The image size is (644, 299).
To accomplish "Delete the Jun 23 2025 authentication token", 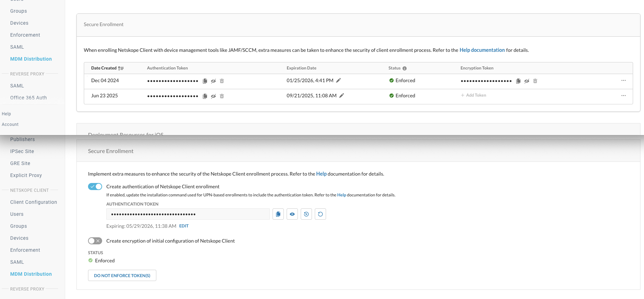I will [x=222, y=96].
